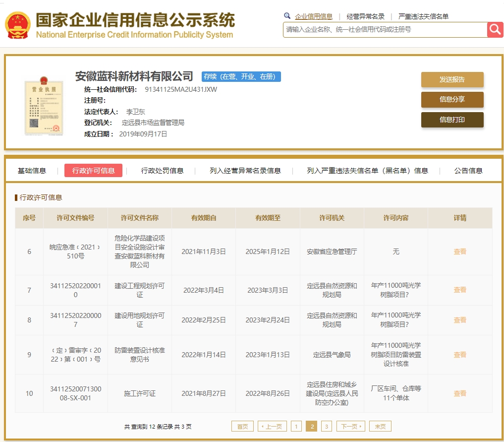
Task: Click credit code 91341125MA2U431JXW
Action: point(181,89)
